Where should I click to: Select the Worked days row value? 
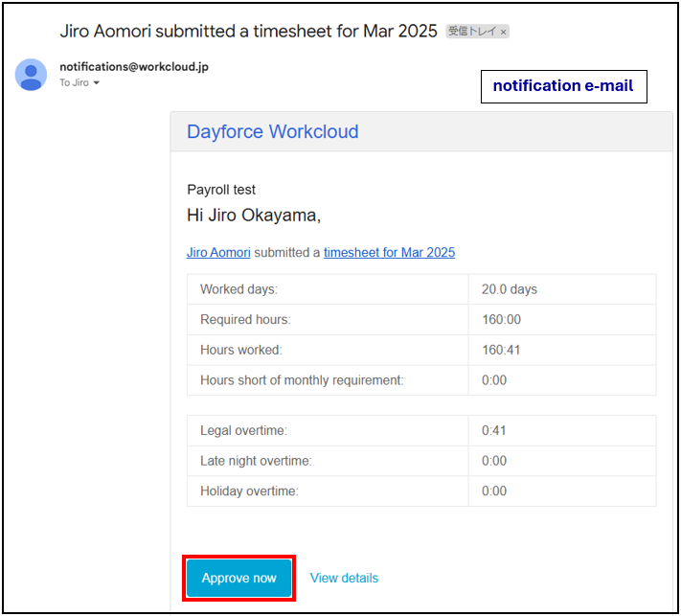(x=509, y=289)
